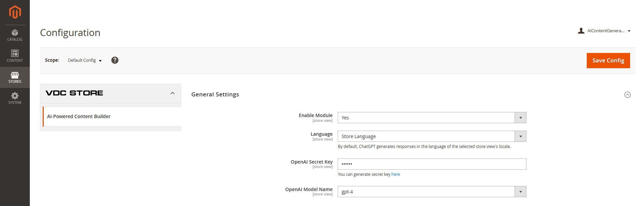Open the OpenAI Model Name dropdown
Screen dimensions: 644x206
(x=432, y=192)
